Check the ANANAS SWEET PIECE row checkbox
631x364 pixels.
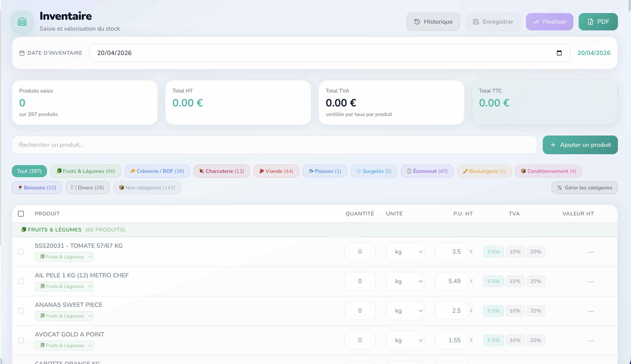21,311
